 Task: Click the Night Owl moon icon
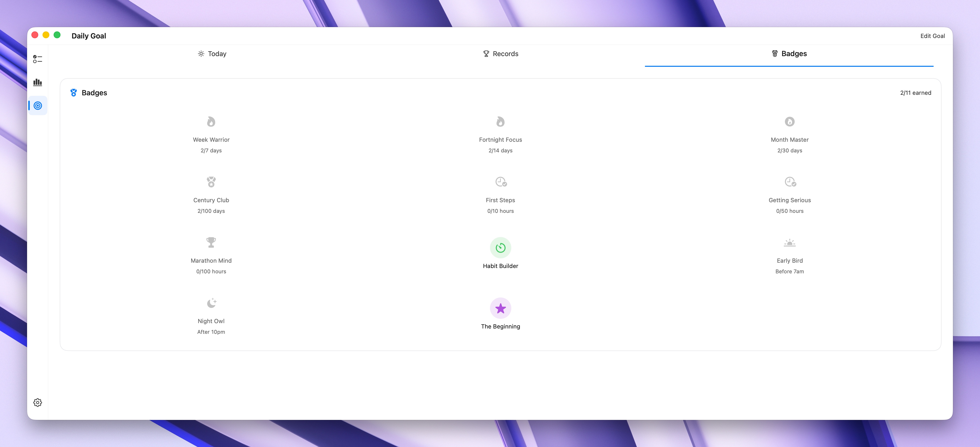pyautogui.click(x=212, y=303)
